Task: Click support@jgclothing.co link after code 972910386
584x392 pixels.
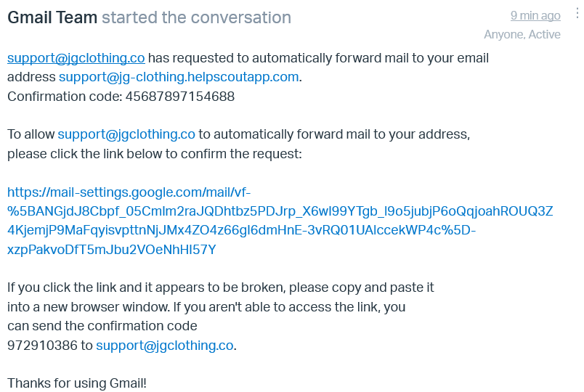Action: coord(165,346)
